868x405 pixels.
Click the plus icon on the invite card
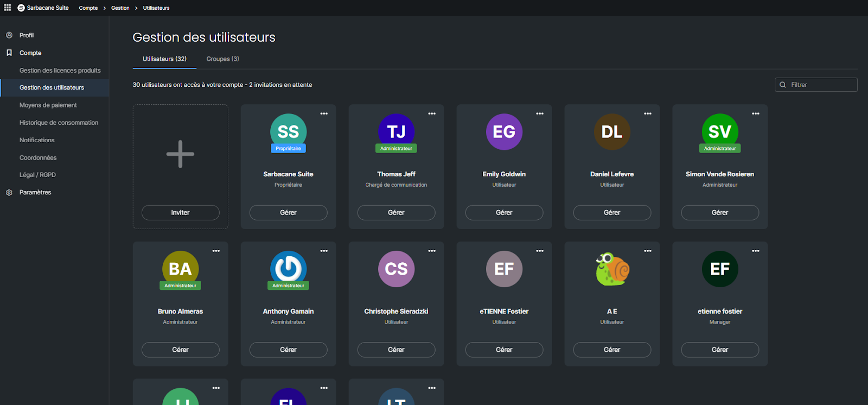pyautogui.click(x=180, y=154)
